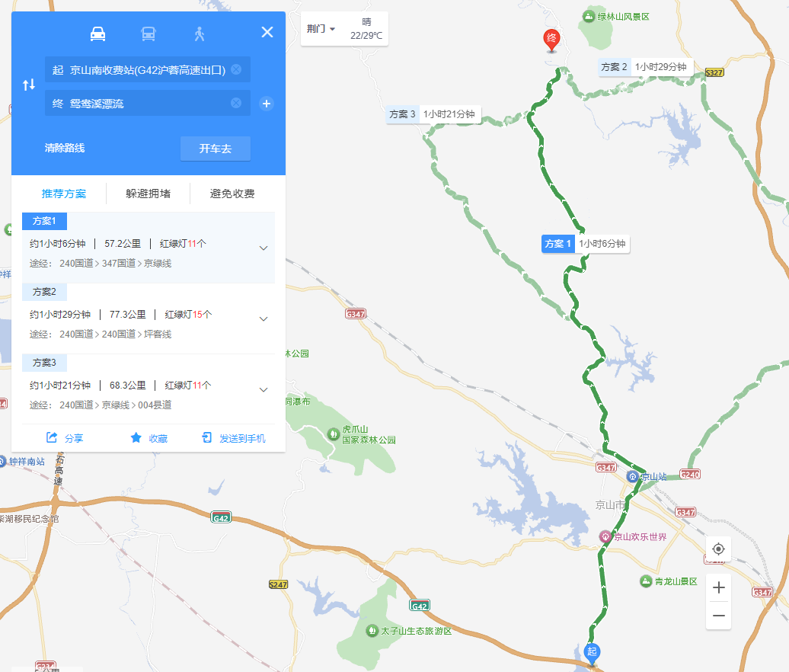
Task: Expand details of 方案1 route
Action: pyautogui.click(x=264, y=248)
